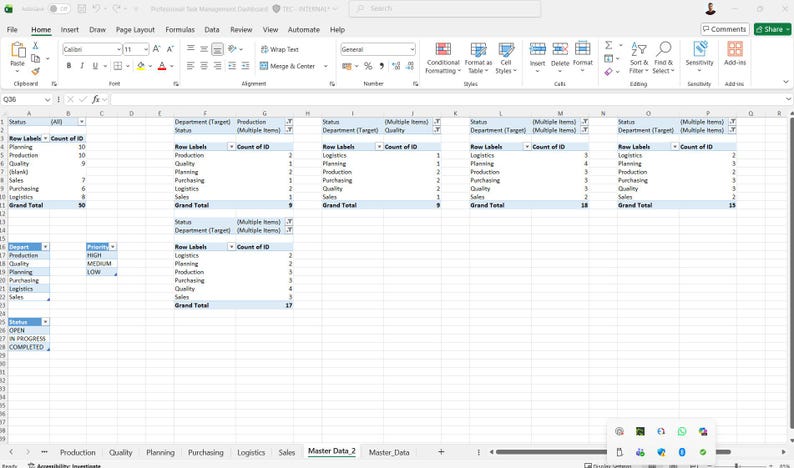Open the Formulas ribbon tab
794x468 pixels.
[x=180, y=29]
